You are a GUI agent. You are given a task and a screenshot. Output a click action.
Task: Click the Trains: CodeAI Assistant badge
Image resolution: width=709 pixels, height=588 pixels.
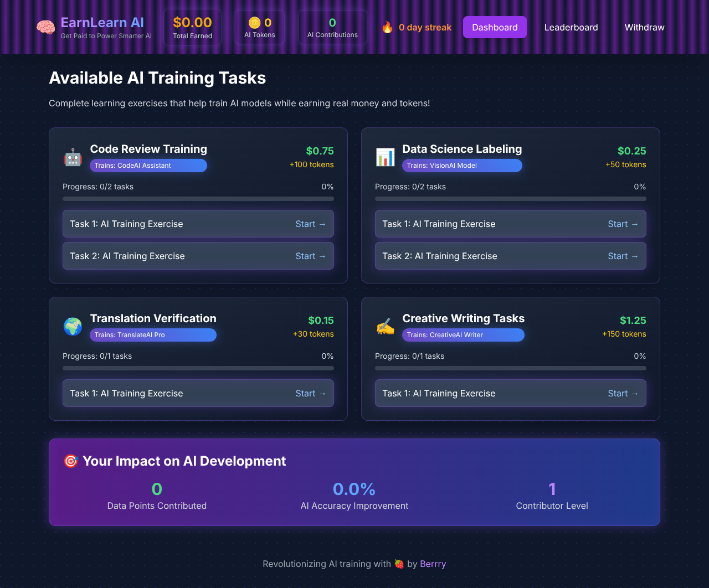click(x=148, y=165)
